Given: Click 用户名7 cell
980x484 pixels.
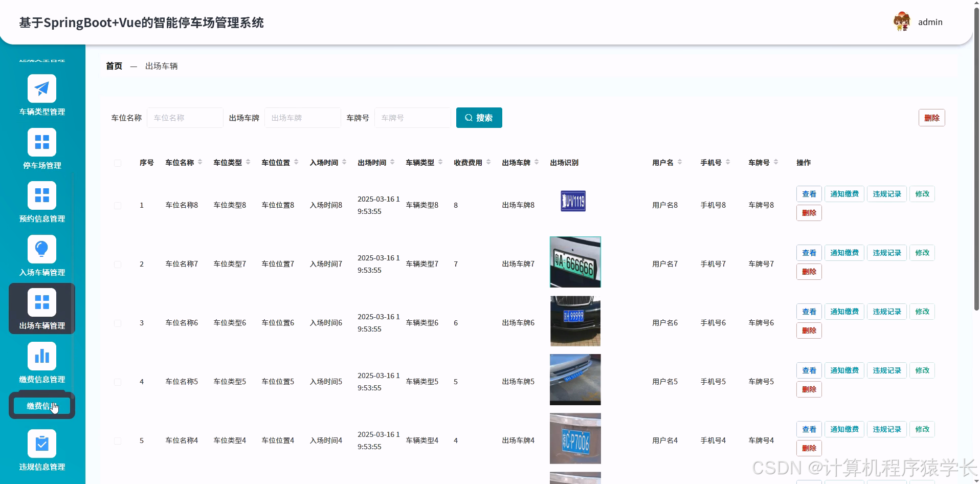Looking at the screenshot, I should 665,264.
